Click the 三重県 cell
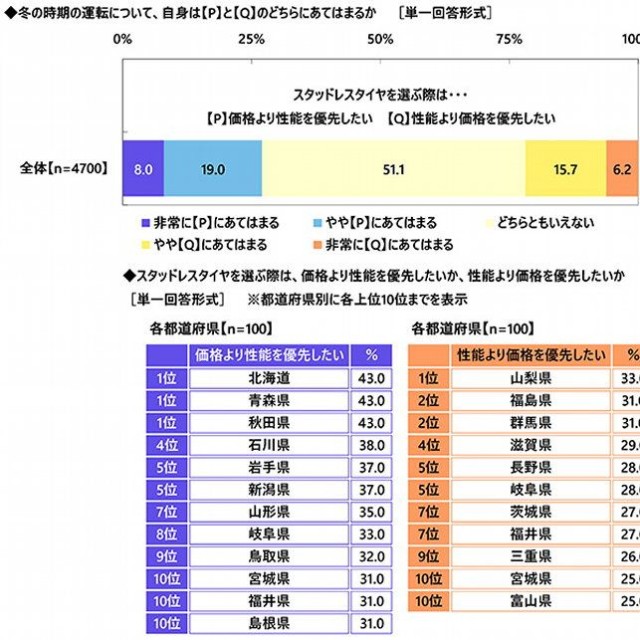 click(x=531, y=556)
